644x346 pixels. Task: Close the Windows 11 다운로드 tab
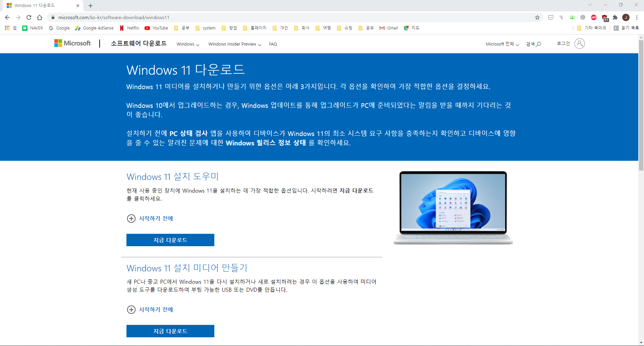(78, 6)
